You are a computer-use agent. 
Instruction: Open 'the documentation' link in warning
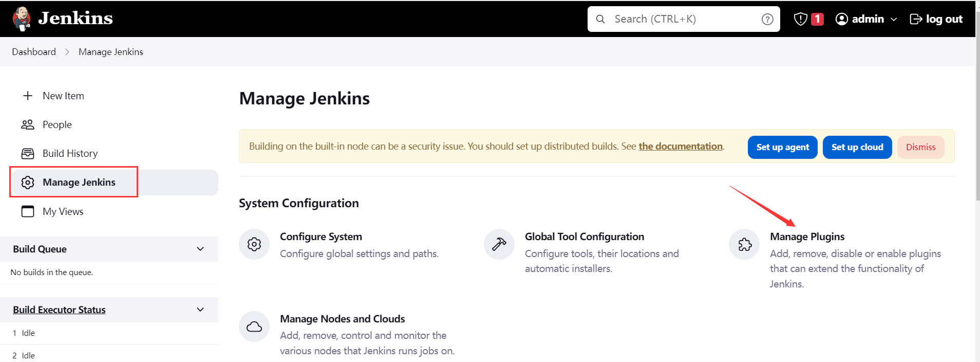point(681,146)
